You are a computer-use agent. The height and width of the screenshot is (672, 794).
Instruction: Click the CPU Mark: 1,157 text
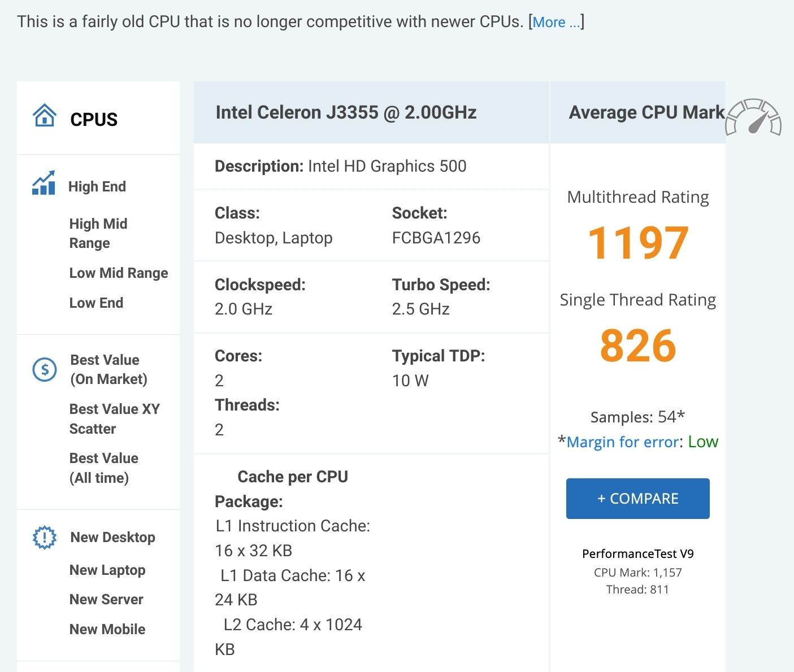tap(638, 573)
